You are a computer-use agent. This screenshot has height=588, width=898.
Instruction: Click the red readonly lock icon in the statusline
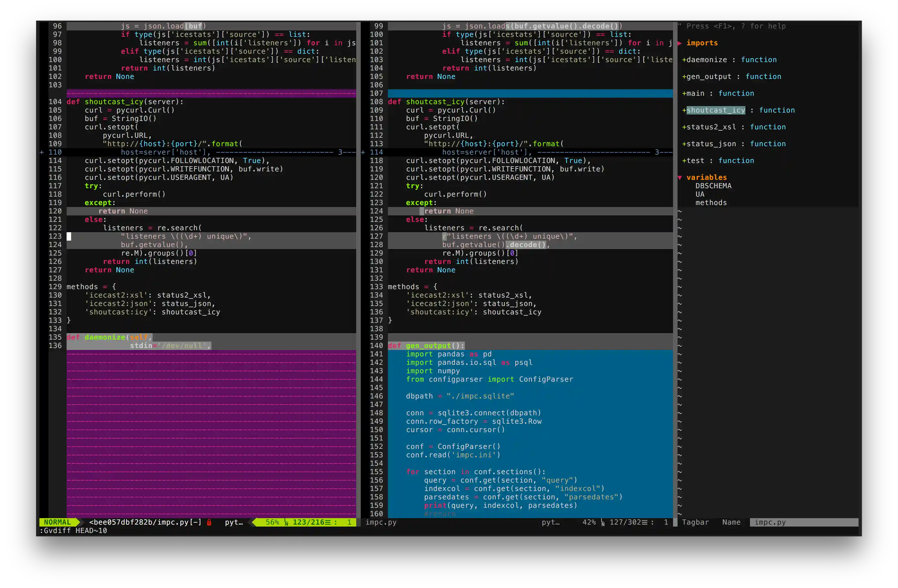pos(209,522)
